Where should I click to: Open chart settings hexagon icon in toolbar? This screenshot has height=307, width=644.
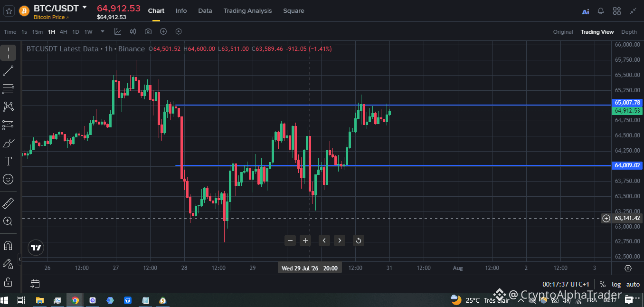179,31
